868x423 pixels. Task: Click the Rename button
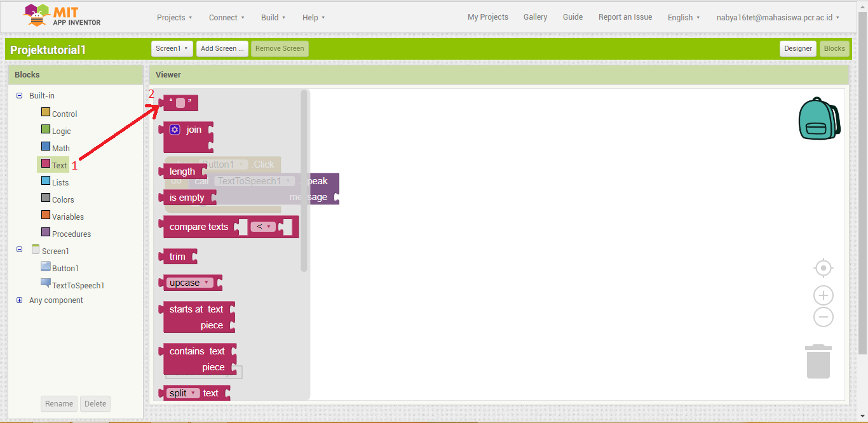[x=59, y=404]
